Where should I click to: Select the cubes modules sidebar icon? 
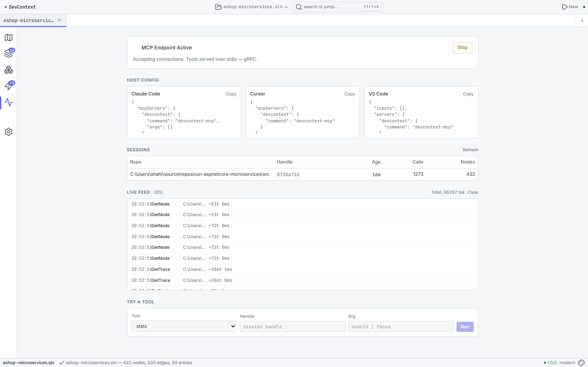[9, 70]
